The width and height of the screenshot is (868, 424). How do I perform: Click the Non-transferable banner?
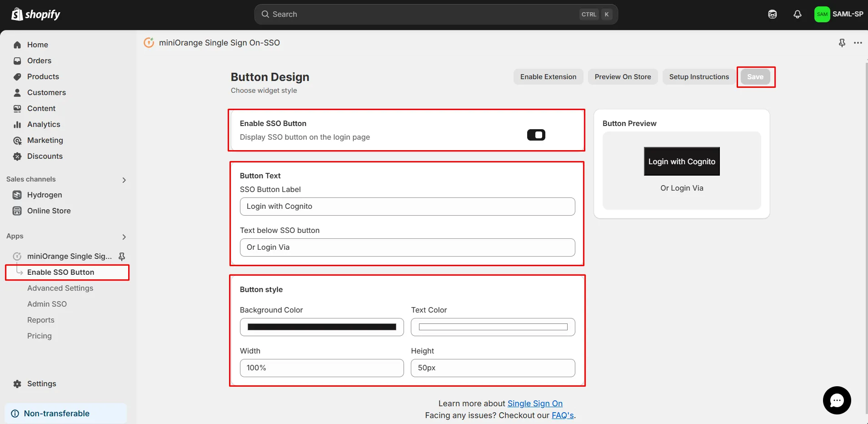[x=66, y=414]
